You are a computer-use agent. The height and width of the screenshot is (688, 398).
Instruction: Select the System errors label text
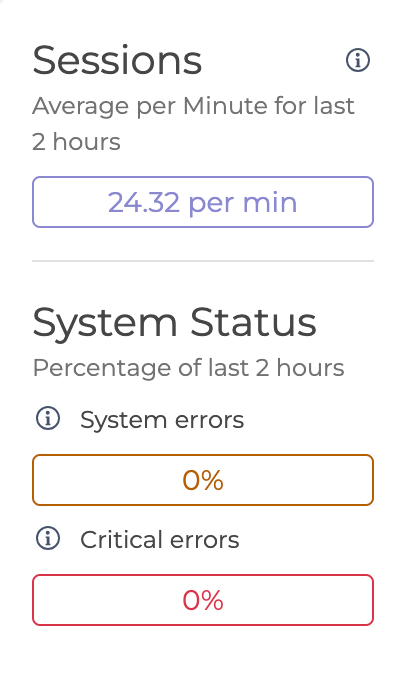click(162, 420)
